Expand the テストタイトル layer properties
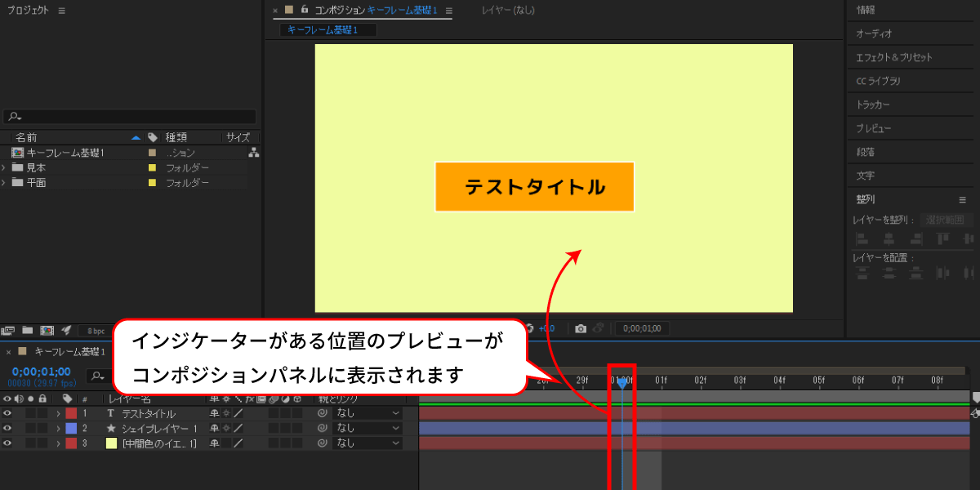980x490 pixels. point(58,413)
